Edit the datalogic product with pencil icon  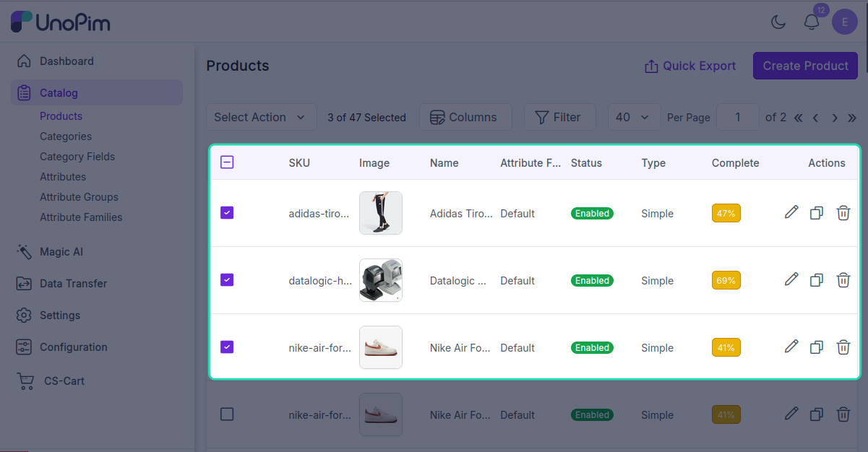791,279
